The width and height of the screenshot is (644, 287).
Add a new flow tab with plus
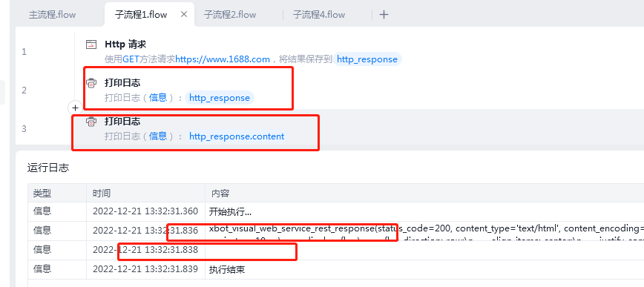point(384,15)
